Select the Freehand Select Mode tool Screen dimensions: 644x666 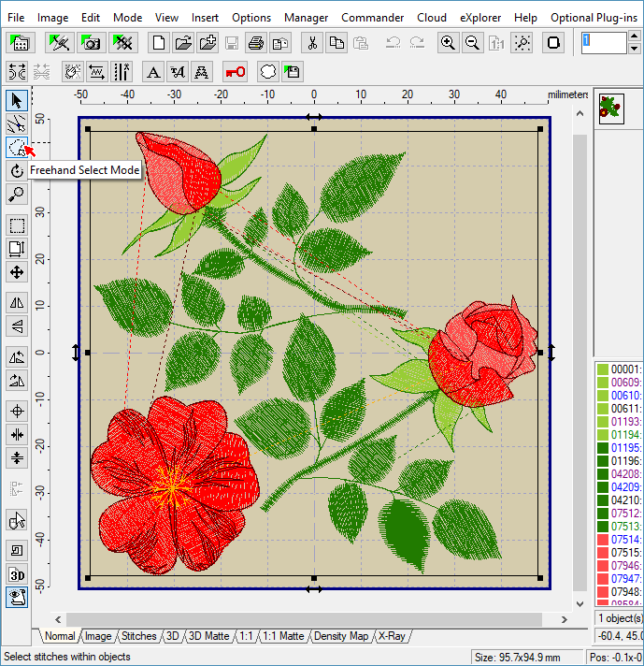coord(16,147)
